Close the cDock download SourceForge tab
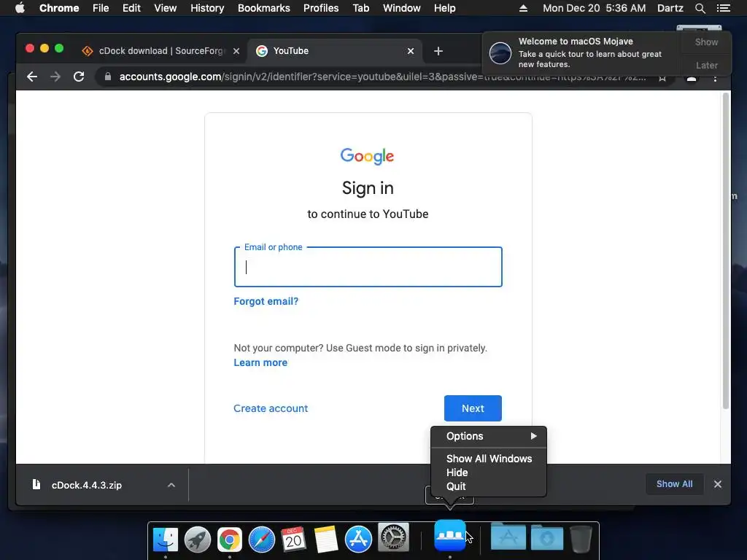The height and width of the screenshot is (560, 747). click(236, 51)
